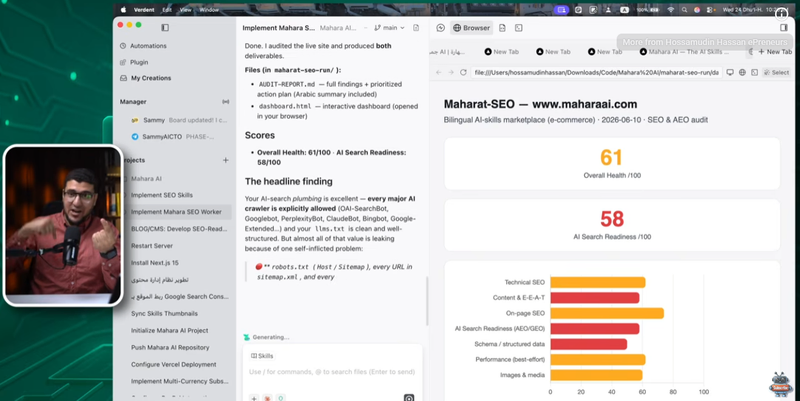Click the Skills chip in prompt box
Screen dimensions: 800x401
pyautogui.click(x=262, y=356)
